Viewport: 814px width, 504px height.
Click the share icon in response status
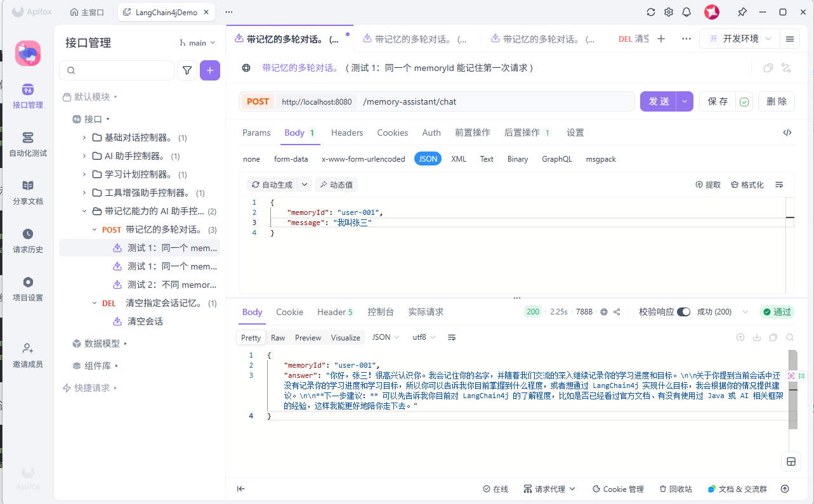(x=617, y=312)
